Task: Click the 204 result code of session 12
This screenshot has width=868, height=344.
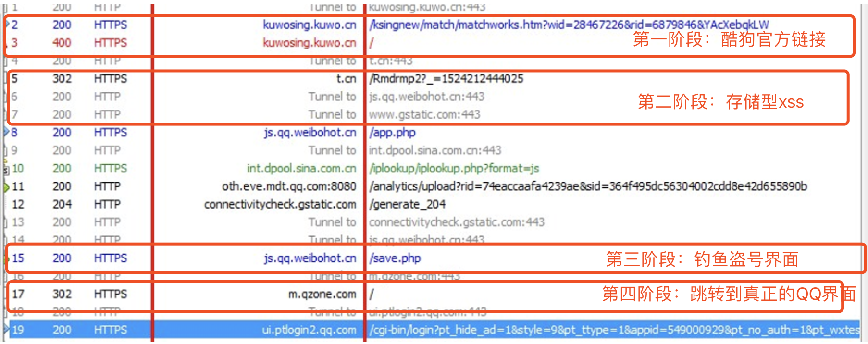Action: tap(62, 205)
